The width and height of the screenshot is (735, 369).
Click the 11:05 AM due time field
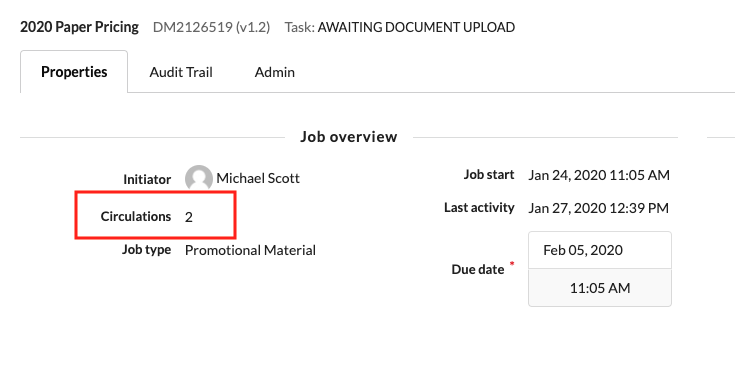(600, 288)
